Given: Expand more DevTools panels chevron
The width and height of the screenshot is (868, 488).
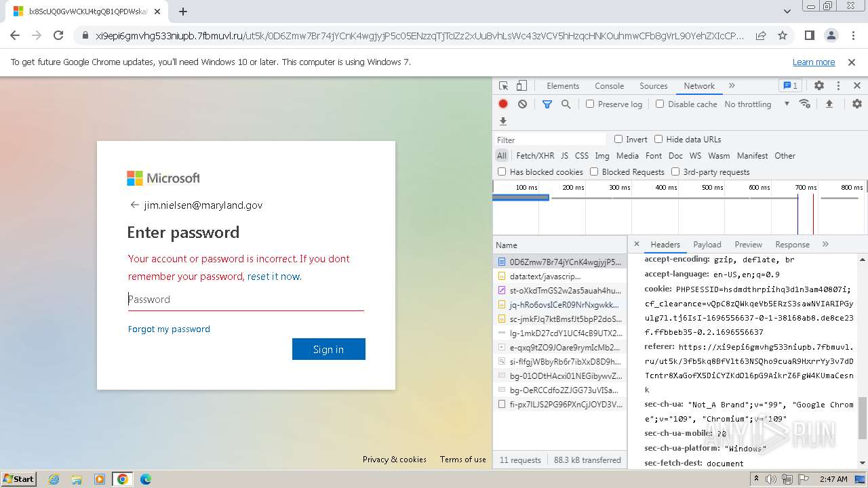Looking at the screenshot, I should (732, 86).
